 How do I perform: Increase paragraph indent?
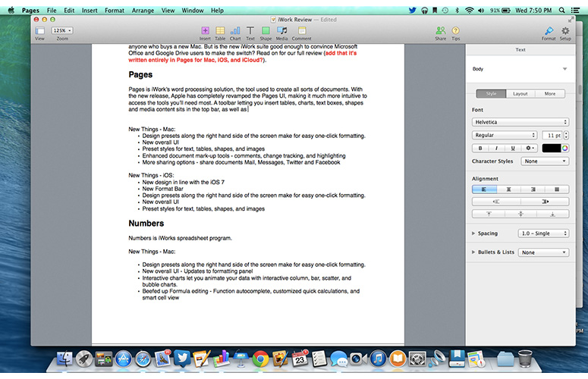[545, 202]
